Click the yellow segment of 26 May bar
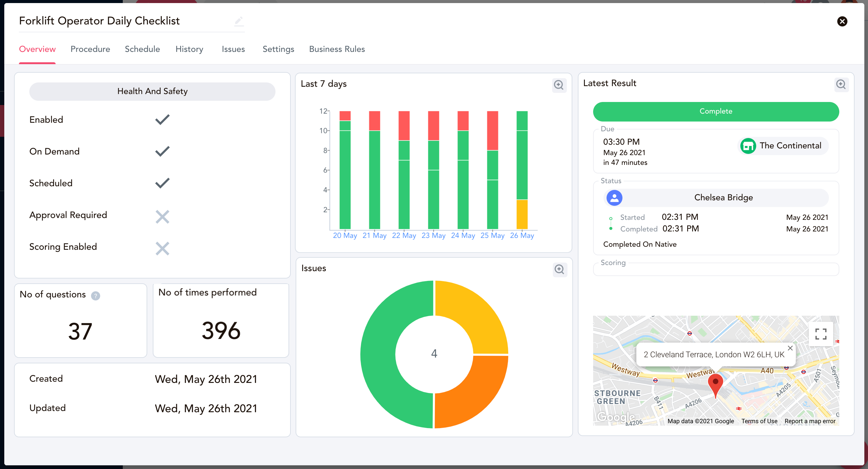The image size is (868, 469). click(x=522, y=214)
